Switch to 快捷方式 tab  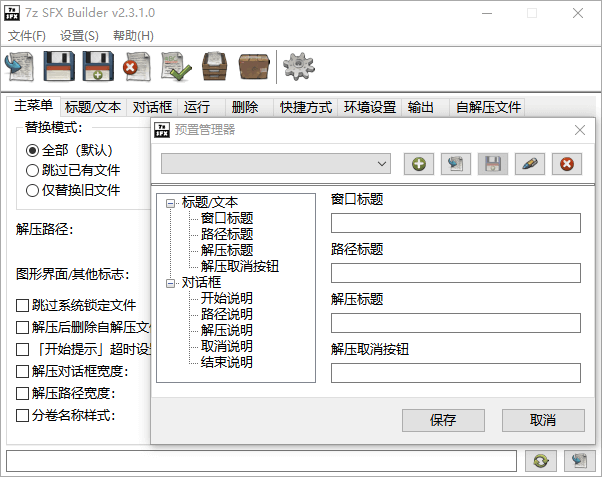click(x=306, y=107)
